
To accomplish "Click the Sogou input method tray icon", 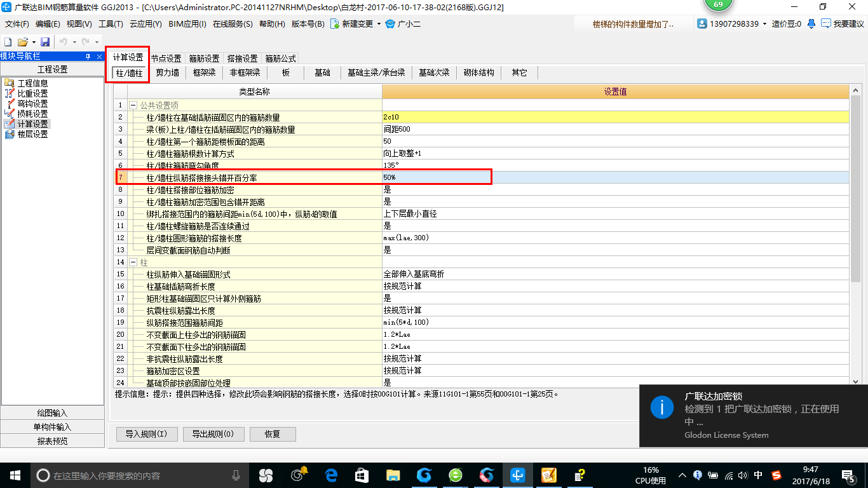I will pyautogui.click(x=776, y=475).
